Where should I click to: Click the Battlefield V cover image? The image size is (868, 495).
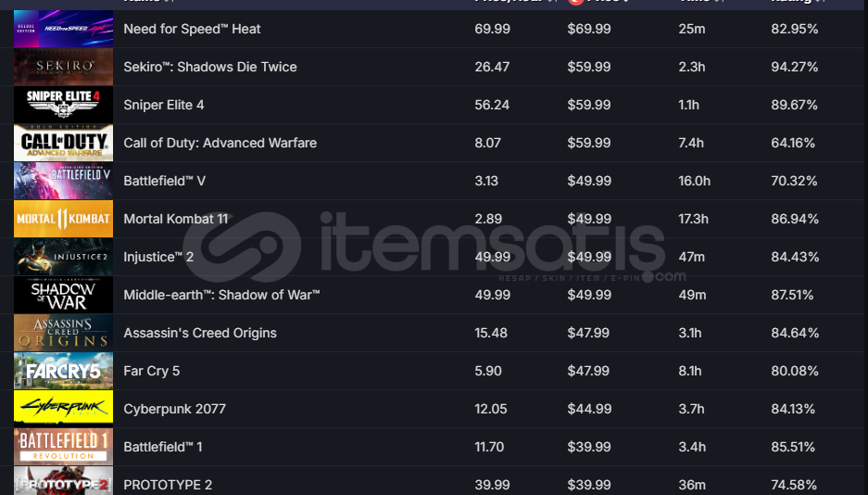[x=63, y=181]
